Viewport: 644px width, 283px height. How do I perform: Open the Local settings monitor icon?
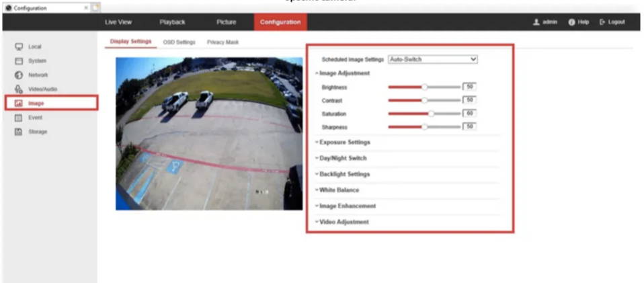coord(18,47)
